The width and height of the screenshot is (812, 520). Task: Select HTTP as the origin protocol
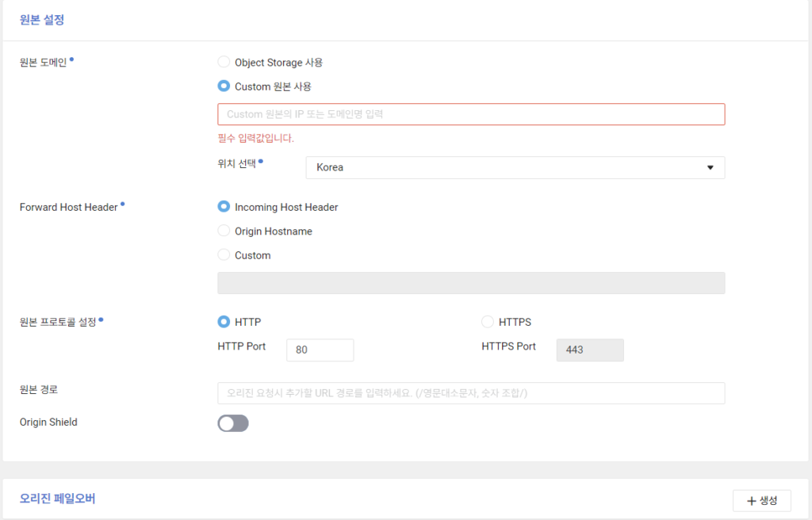pyautogui.click(x=224, y=322)
